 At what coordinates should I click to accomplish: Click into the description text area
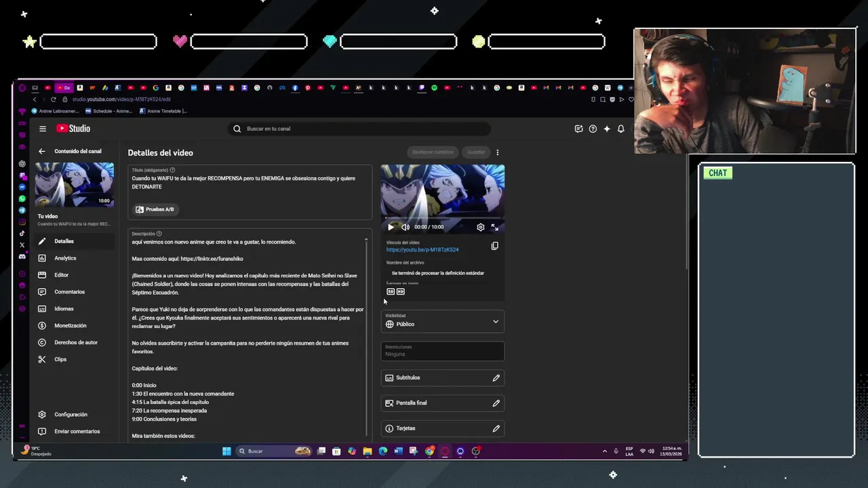pyautogui.click(x=248, y=335)
